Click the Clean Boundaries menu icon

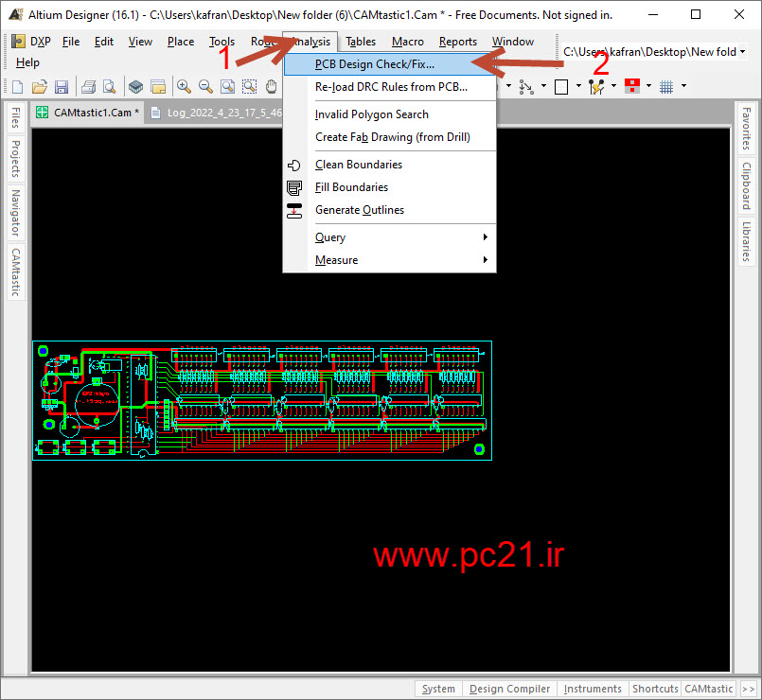294,166
